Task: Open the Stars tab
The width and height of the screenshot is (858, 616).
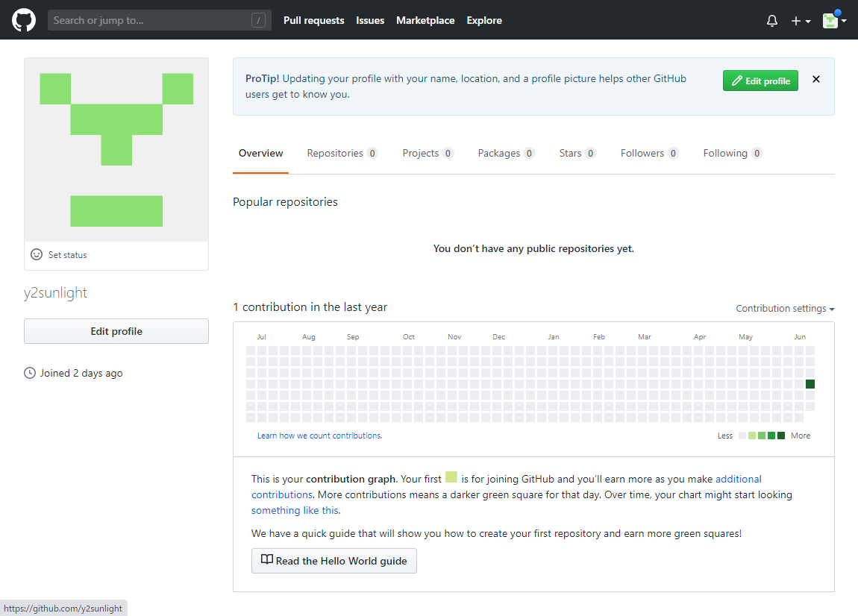Action: pos(577,154)
